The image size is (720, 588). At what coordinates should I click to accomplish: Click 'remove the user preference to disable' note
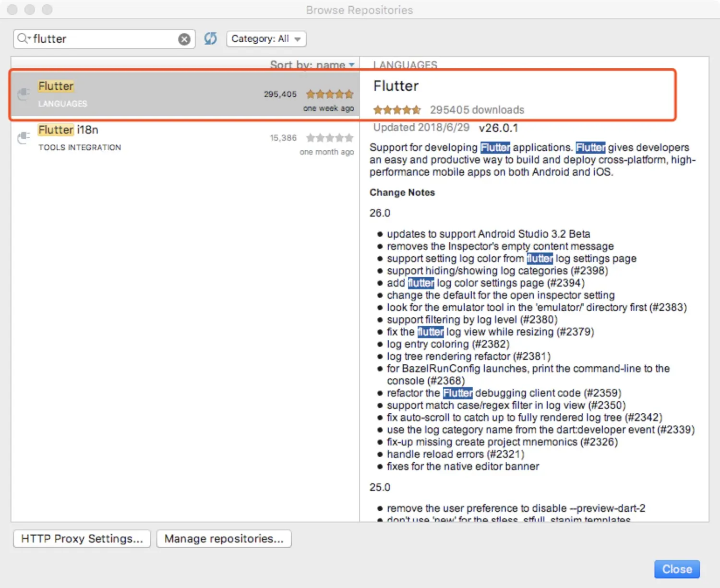coord(516,508)
